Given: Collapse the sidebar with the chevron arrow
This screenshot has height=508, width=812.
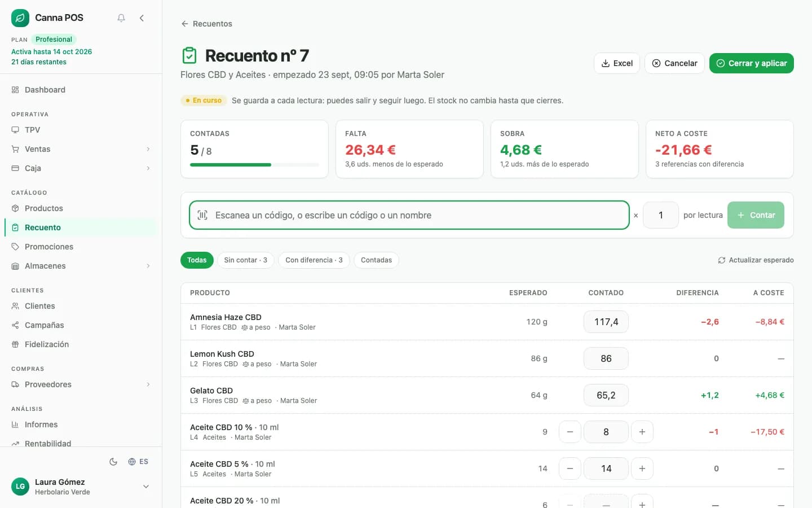Looking at the screenshot, I should point(142,18).
